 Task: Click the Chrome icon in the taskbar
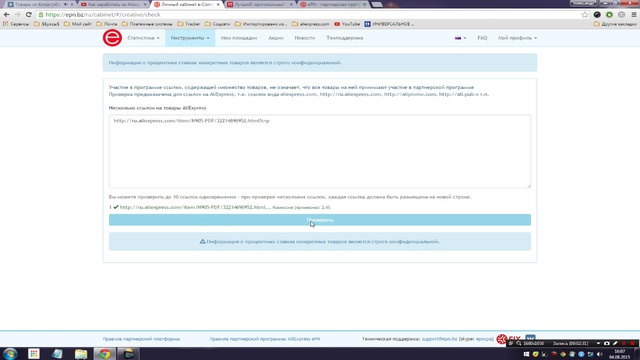click(104, 353)
